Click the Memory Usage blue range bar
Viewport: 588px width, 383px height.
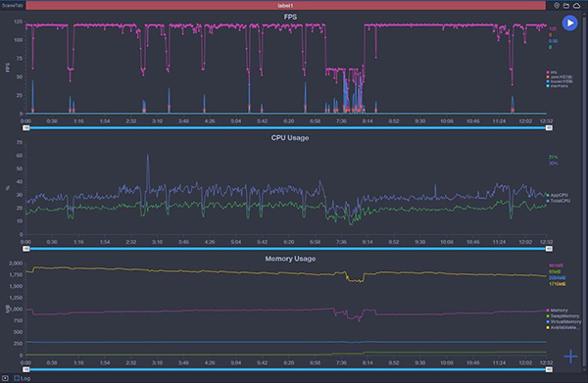coord(287,369)
